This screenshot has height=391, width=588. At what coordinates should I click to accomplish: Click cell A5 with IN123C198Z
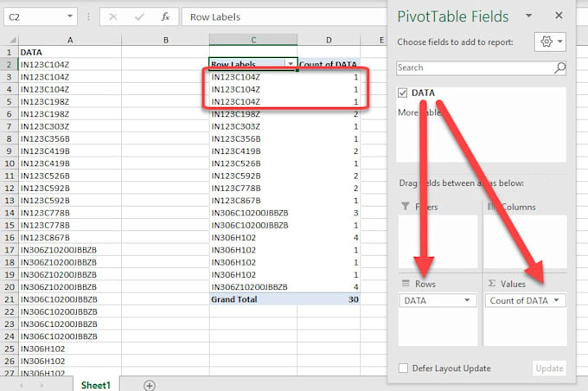(70, 102)
